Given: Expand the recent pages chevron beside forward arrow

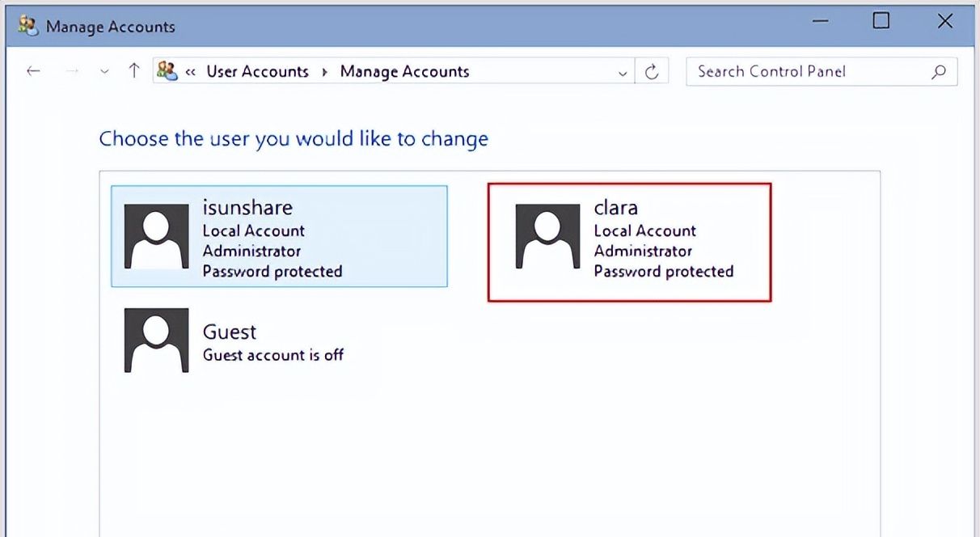Looking at the screenshot, I should (104, 71).
